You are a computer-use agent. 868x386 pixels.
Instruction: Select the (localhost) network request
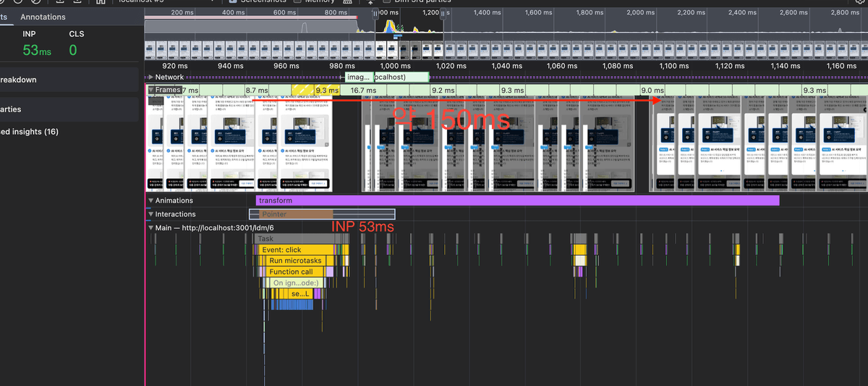tap(401, 77)
